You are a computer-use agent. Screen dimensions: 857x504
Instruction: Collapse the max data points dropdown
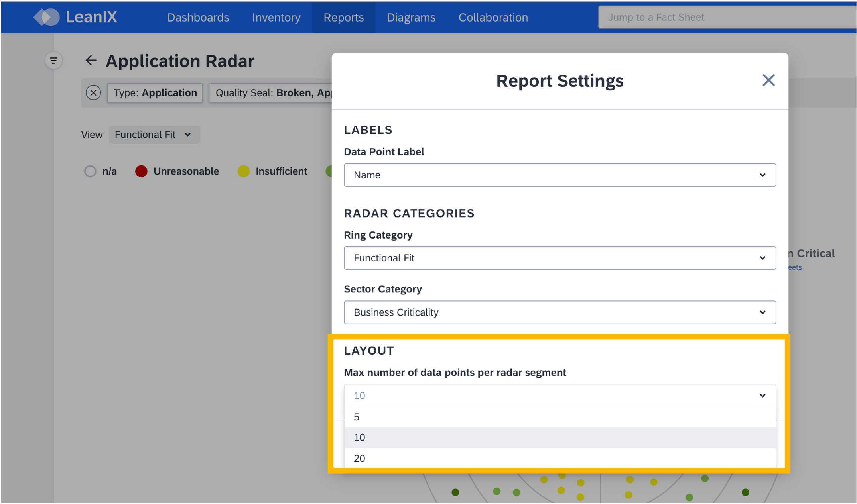(560, 395)
